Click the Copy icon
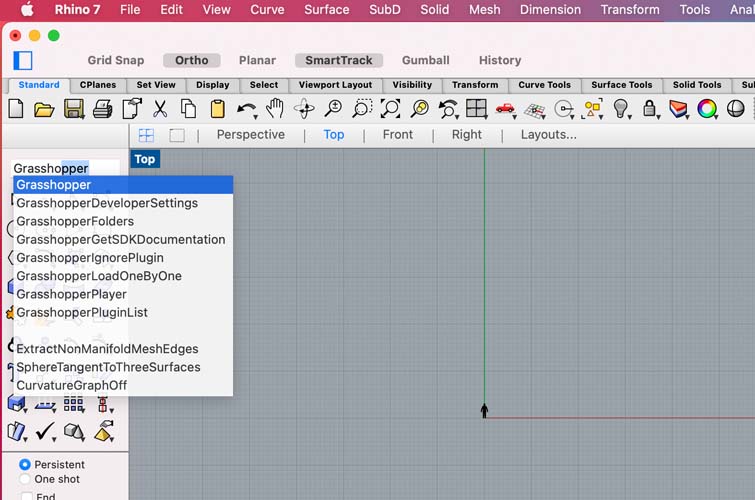The height and width of the screenshot is (500, 755). click(x=188, y=109)
